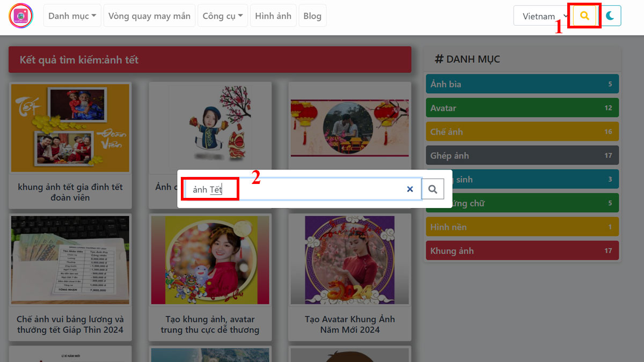Click title khung ảnh tết gia đình tết đoàn viên
The width and height of the screenshot is (644, 362).
click(x=70, y=192)
